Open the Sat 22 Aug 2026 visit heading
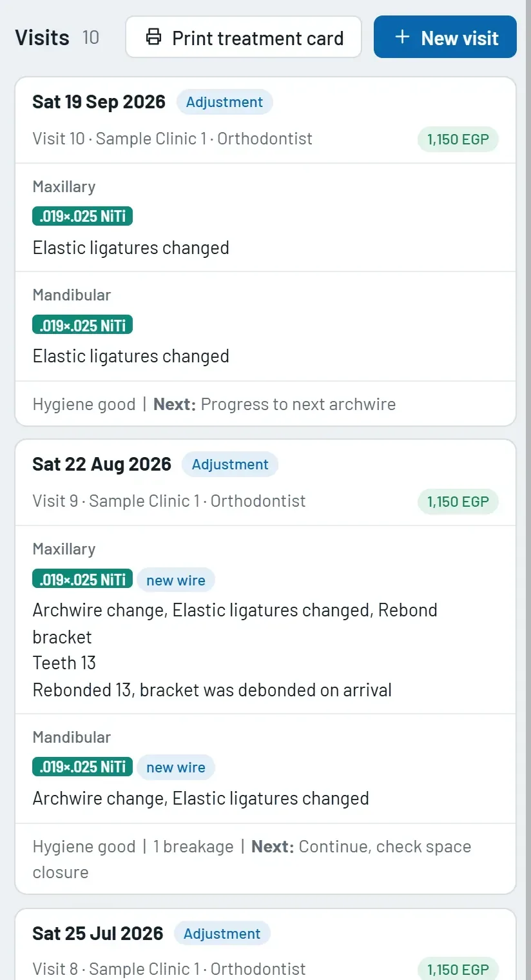Image resolution: width=531 pixels, height=980 pixels. pyautogui.click(x=102, y=464)
